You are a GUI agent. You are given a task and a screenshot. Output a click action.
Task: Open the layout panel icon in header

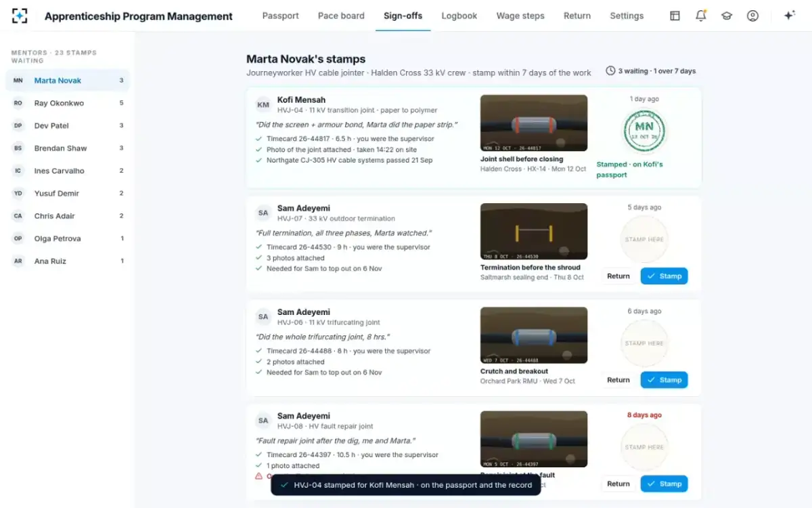pos(675,16)
